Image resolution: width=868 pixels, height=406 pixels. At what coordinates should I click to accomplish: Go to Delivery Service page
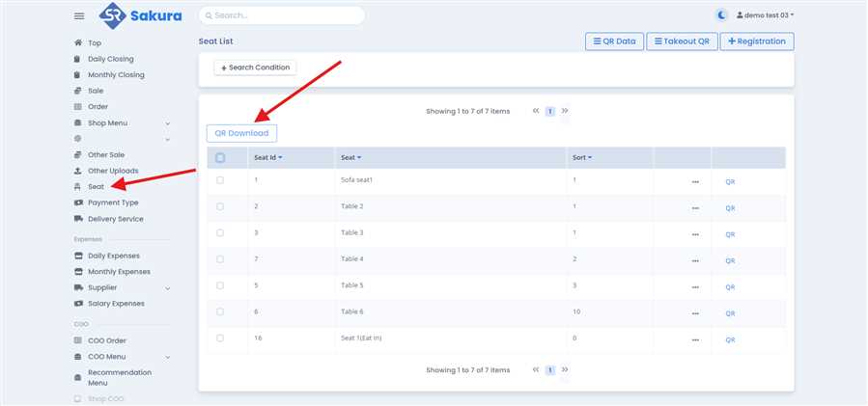point(115,219)
